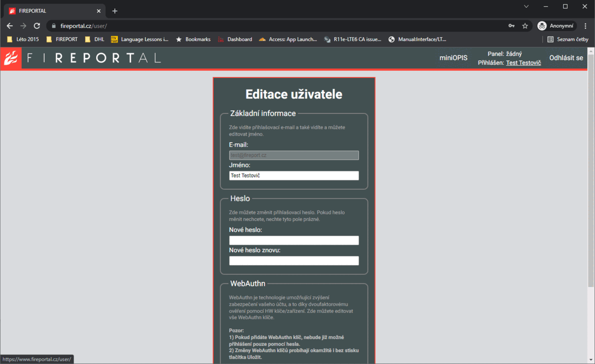This screenshot has width=595, height=364.
Task: Click the Odhlásit se logout link
Action: click(x=566, y=58)
